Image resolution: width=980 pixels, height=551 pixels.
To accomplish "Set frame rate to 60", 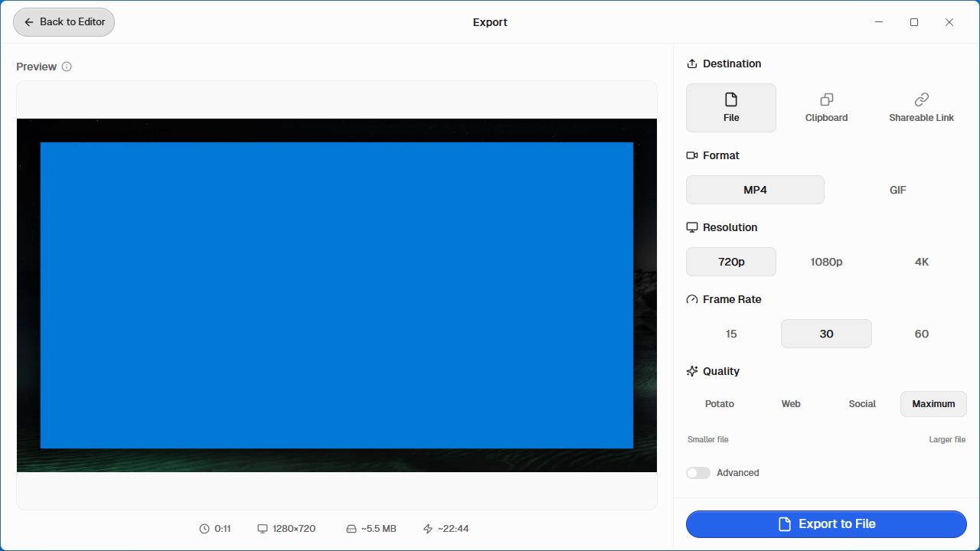I will pyautogui.click(x=921, y=334).
